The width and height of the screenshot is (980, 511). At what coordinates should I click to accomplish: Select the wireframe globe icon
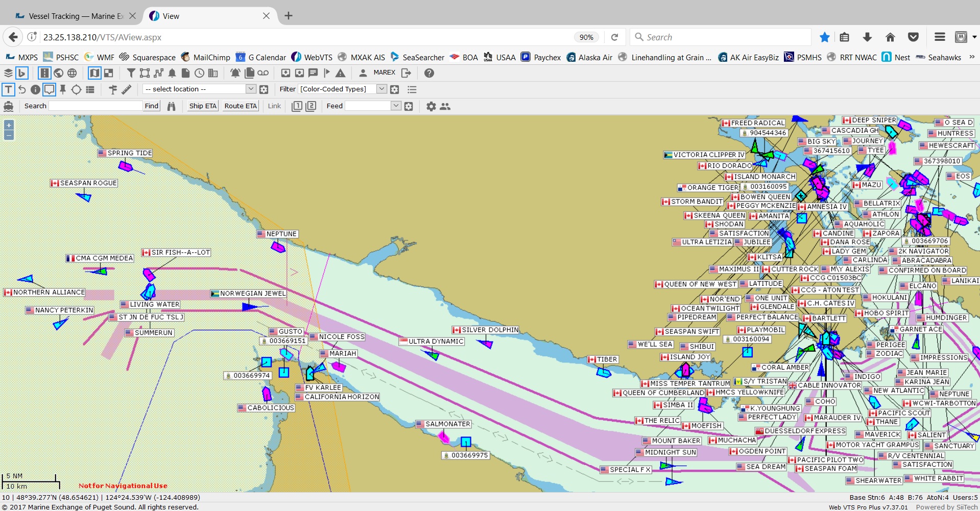pyautogui.click(x=72, y=73)
